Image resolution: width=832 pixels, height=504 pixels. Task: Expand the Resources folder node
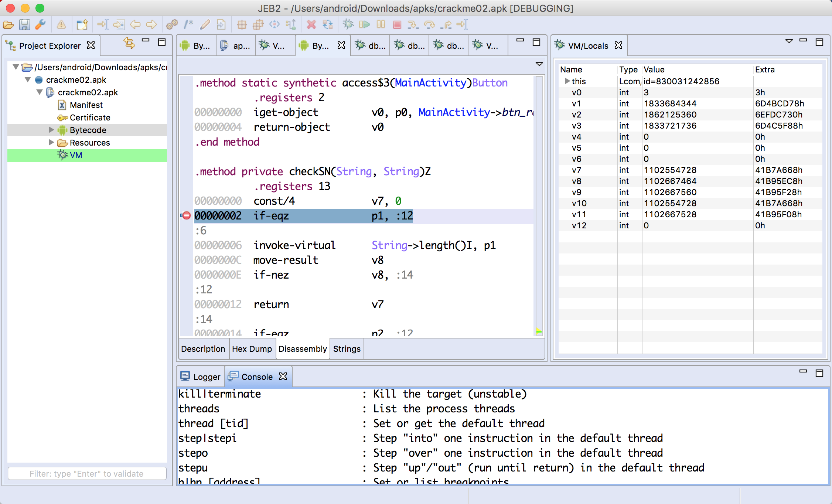click(x=51, y=142)
